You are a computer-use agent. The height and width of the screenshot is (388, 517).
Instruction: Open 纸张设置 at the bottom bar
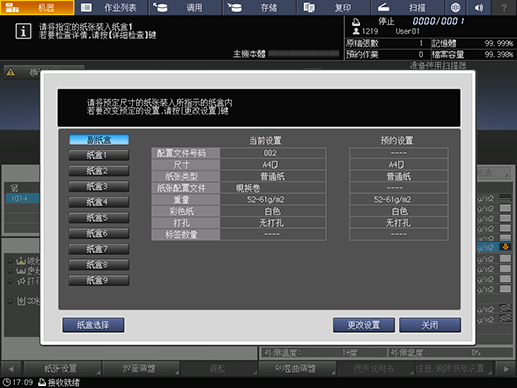62,368
